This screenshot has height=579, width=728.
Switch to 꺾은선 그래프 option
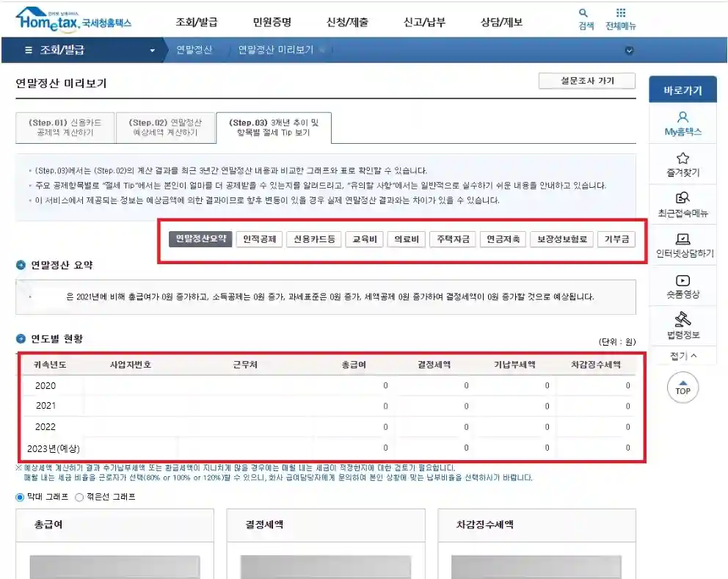pos(78,495)
